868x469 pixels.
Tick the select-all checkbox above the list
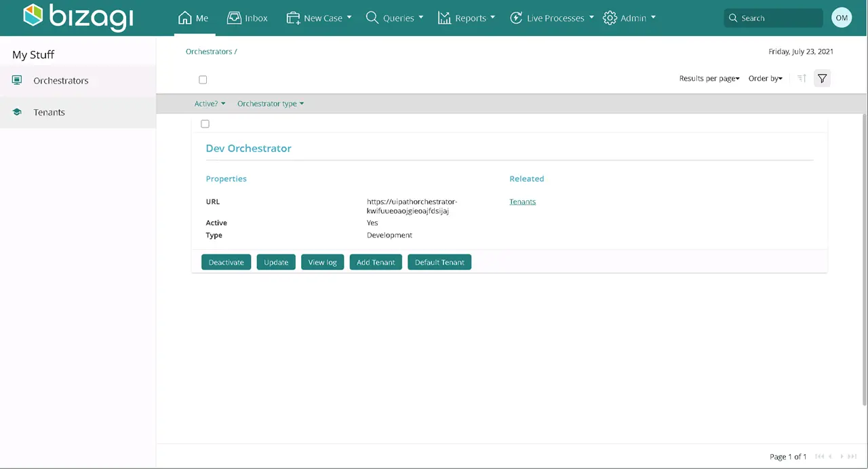[x=203, y=79]
